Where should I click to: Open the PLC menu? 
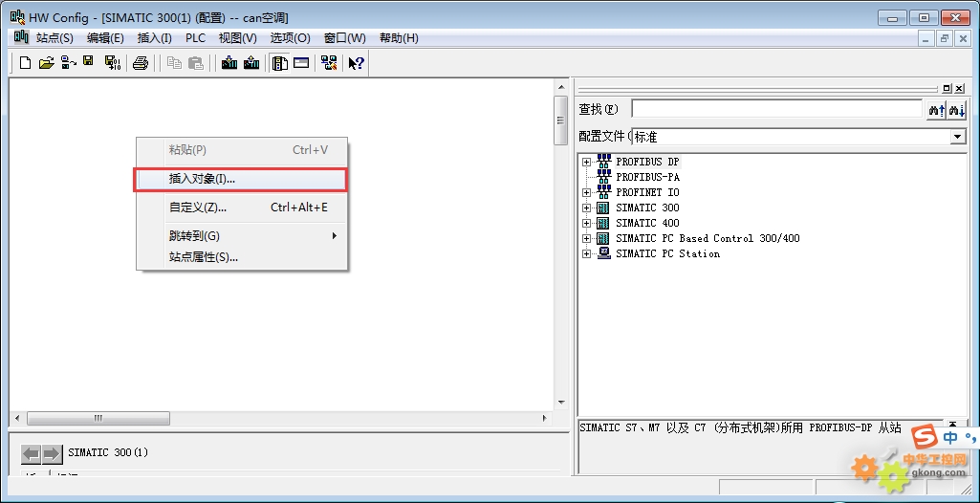click(x=196, y=38)
